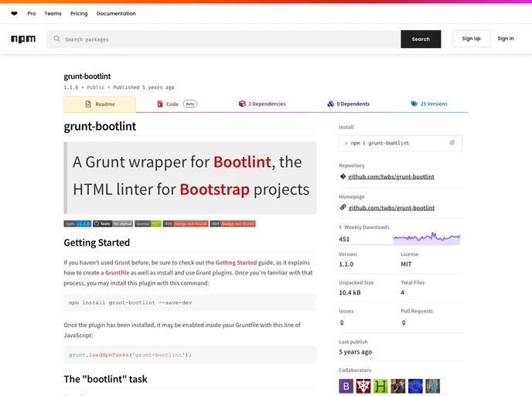This screenshot has width=532, height=396.
Task: Open the blue pattern collaborator avatar
Action: (415, 386)
